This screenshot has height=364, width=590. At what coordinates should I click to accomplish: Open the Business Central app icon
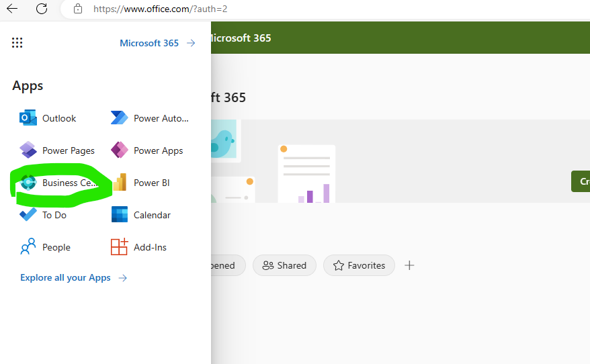coord(28,183)
